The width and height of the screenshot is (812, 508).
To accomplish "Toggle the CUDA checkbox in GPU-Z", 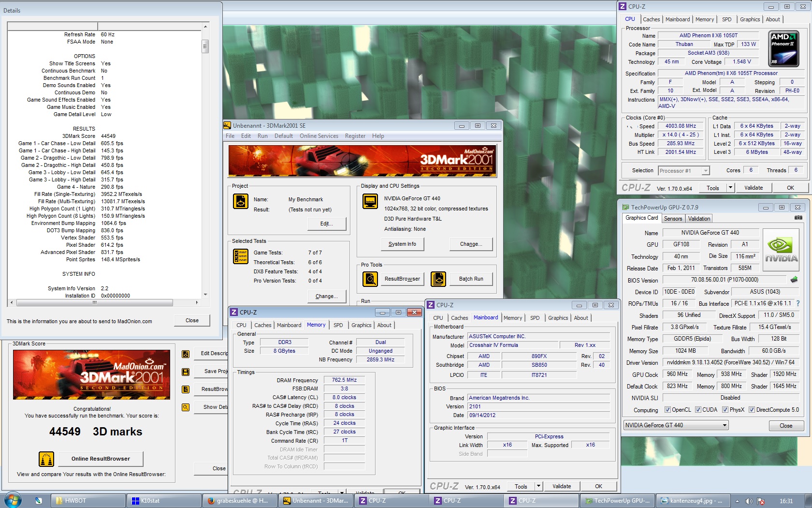I will tap(698, 410).
